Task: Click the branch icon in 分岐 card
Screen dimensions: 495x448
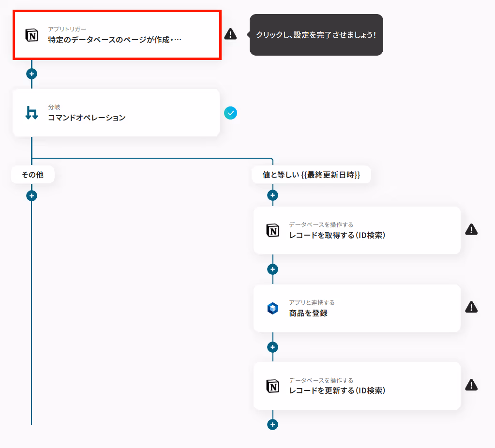Action: 31,113
